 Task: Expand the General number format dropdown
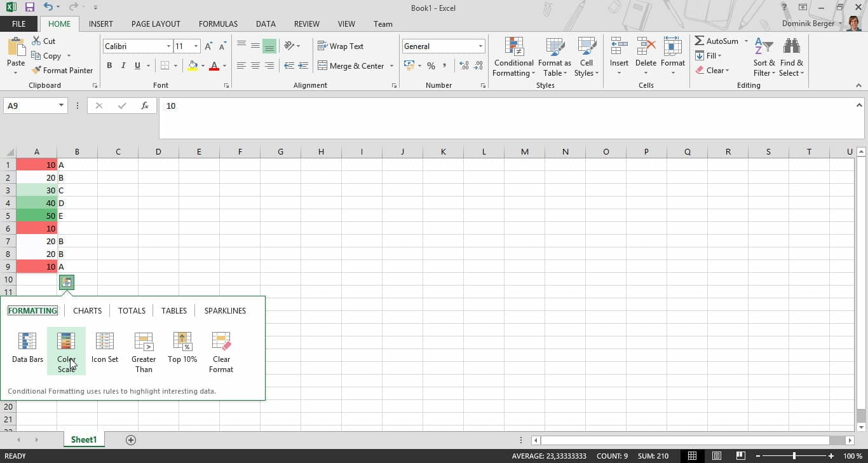click(480, 46)
